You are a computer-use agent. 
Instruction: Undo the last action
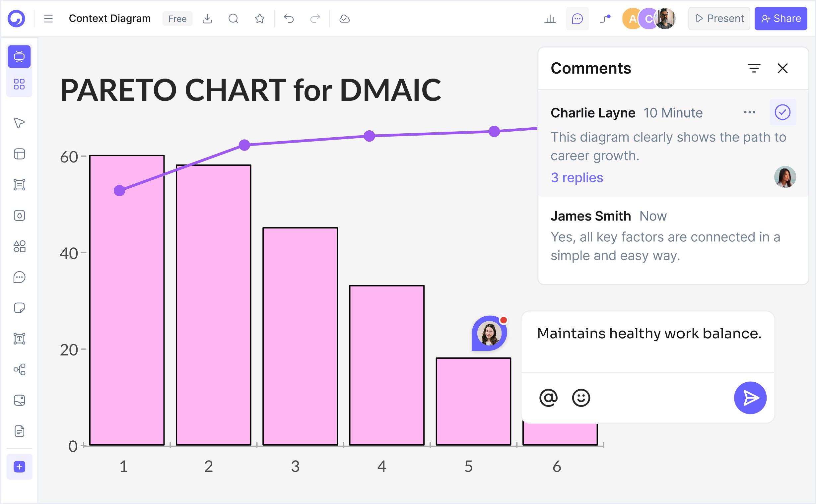tap(289, 19)
